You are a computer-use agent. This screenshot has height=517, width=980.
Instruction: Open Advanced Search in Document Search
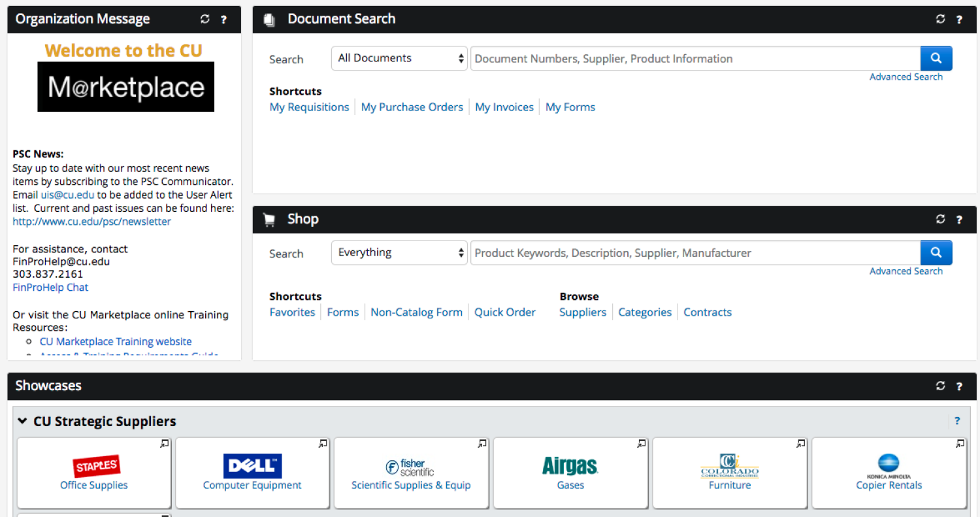906,77
